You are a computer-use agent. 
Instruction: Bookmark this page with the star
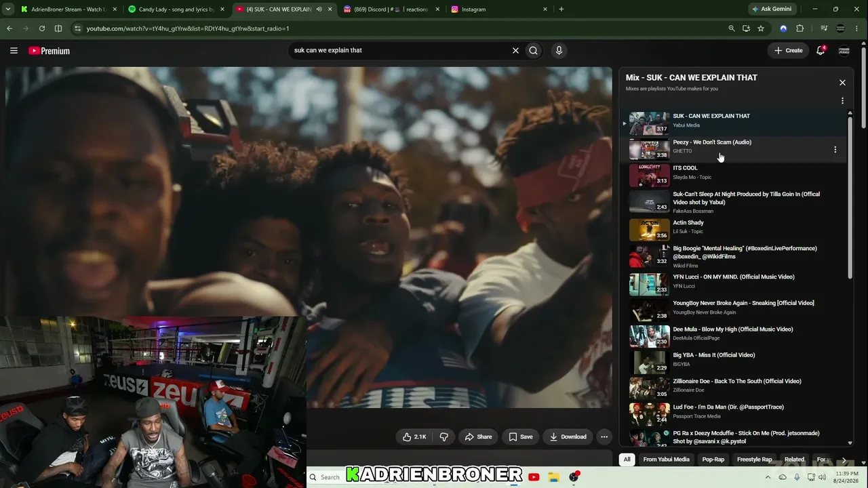(x=761, y=28)
